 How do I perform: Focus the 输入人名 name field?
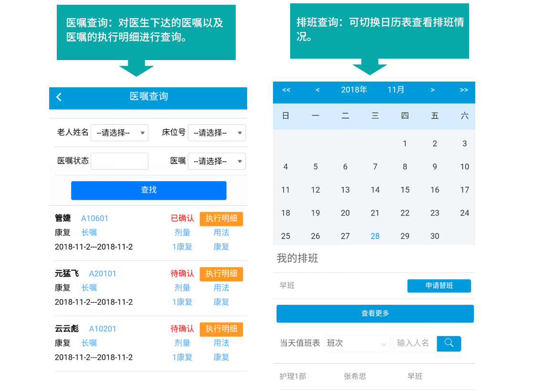tap(414, 343)
